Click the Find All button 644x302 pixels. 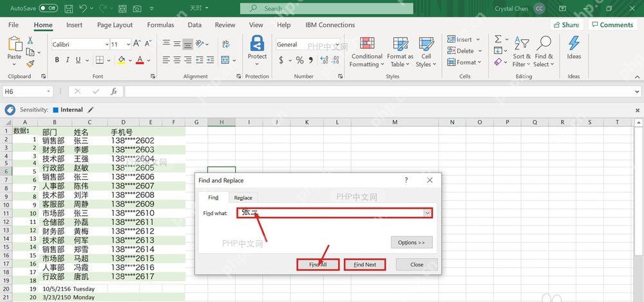tap(318, 265)
